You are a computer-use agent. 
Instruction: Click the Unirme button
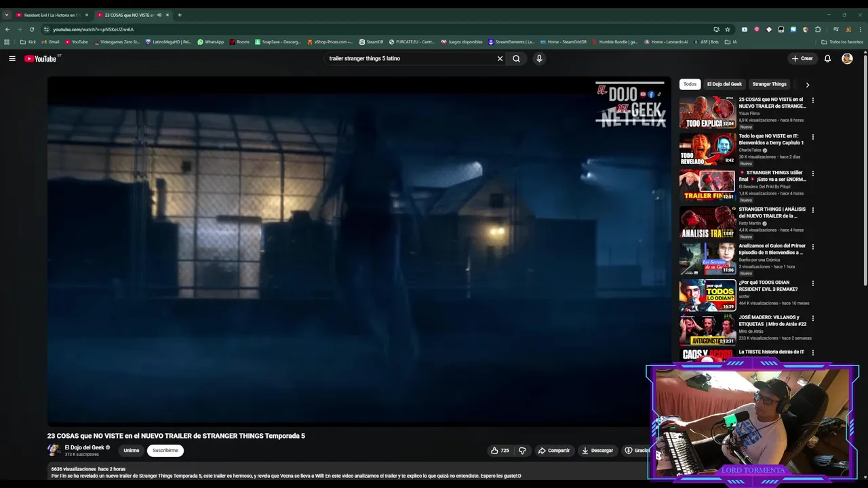click(131, 450)
